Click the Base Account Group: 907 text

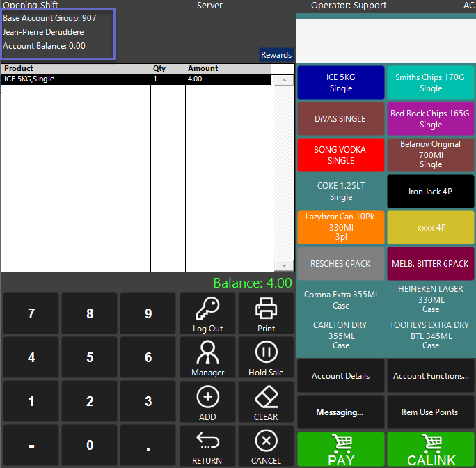[x=49, y=18]
